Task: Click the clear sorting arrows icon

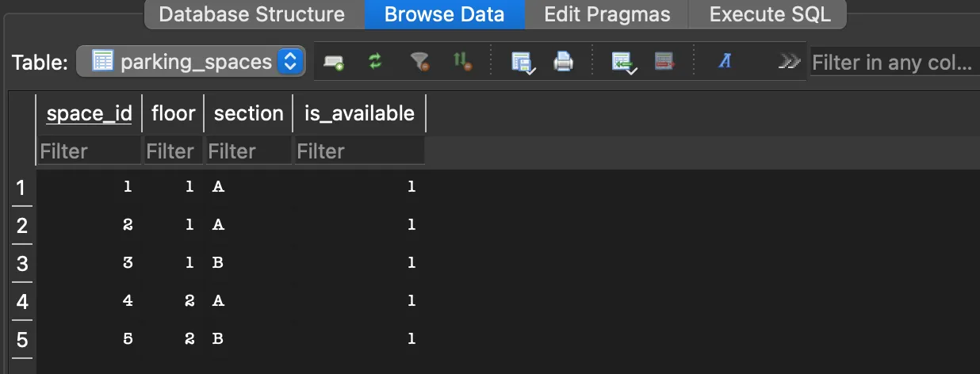Action: coord(461,62)
